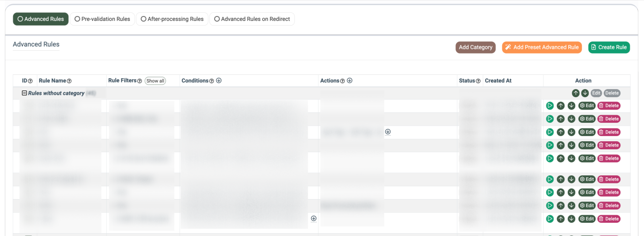This screenshot has width=644, height=236.
Task: Run the first rule with the play icon
Action: [x=550, y=106]
